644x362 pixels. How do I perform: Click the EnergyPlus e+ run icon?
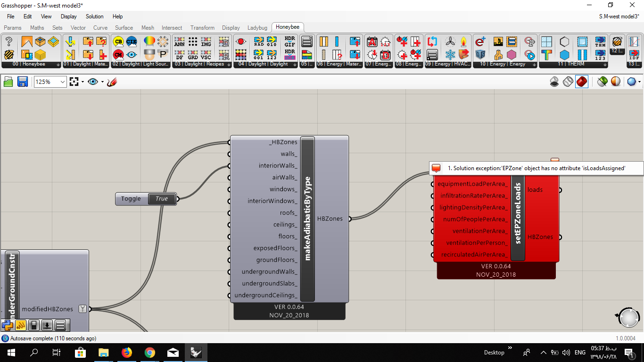(x=480, y=41)
